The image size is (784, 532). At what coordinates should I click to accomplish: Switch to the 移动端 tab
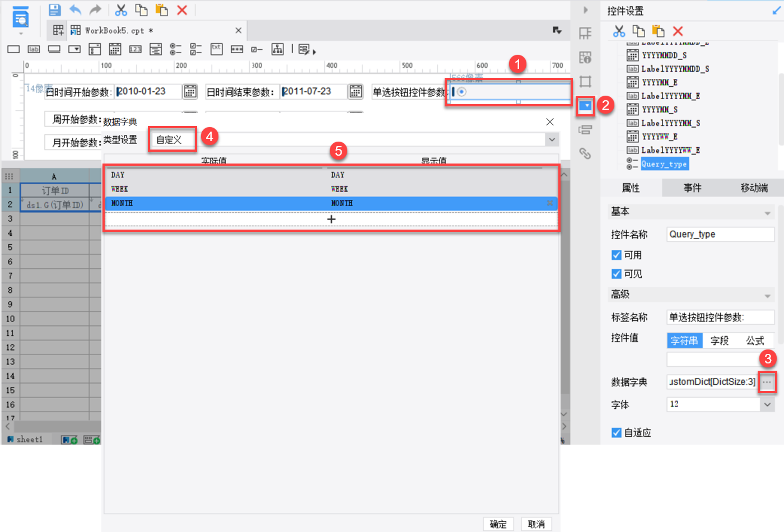(x=754, y=188)
